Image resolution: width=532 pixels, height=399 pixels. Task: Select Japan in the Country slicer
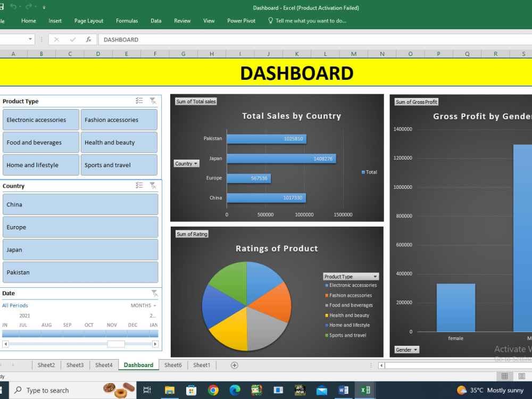[x=80, y=250]
